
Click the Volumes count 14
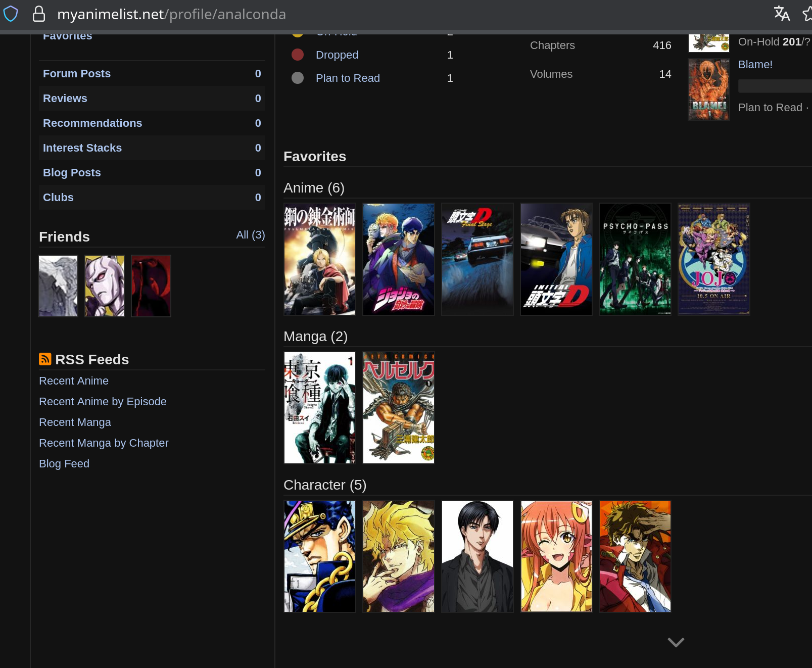pyautogui.click(x=665, y=74)
